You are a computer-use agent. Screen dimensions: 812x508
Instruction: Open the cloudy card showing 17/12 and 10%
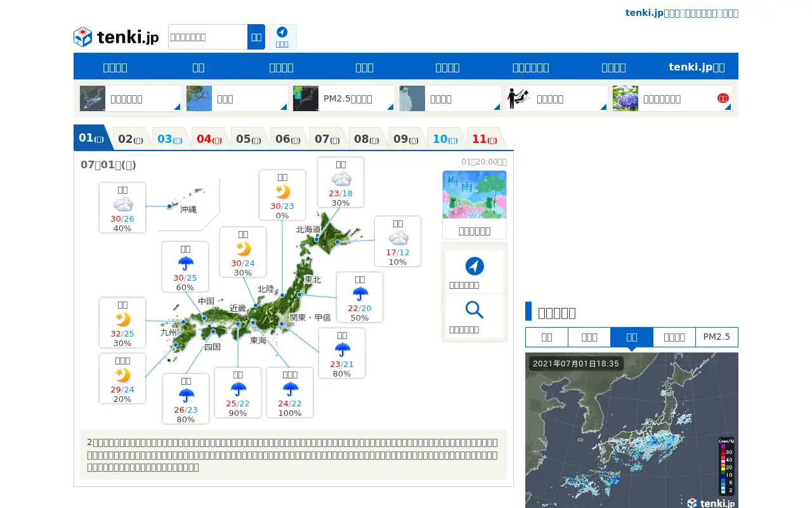(x=398, y=241)
